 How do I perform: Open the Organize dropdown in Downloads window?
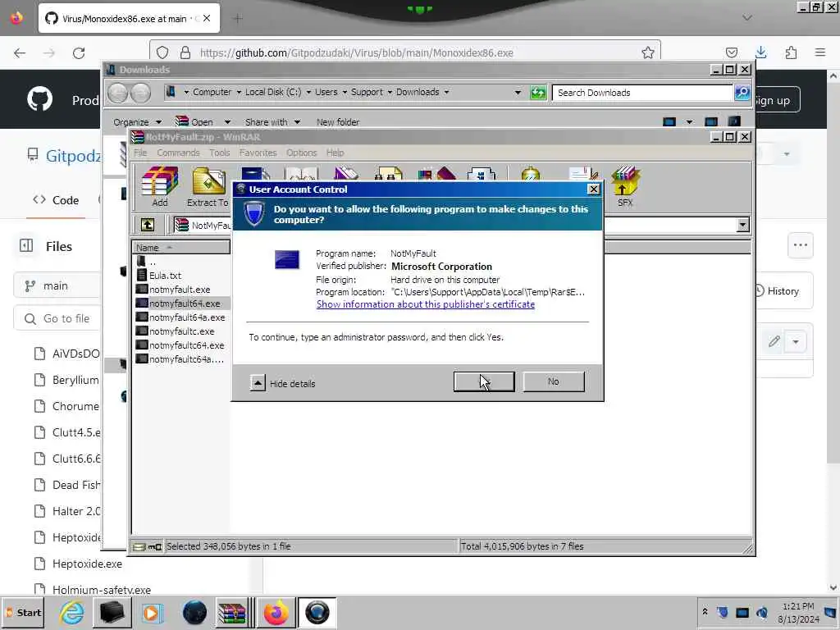[x=137, y=122]
